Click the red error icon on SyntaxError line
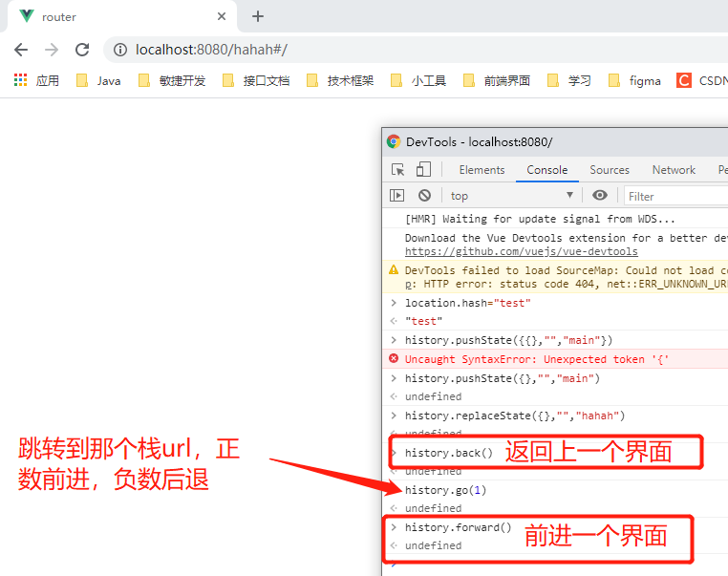 (x=394, y=358)
